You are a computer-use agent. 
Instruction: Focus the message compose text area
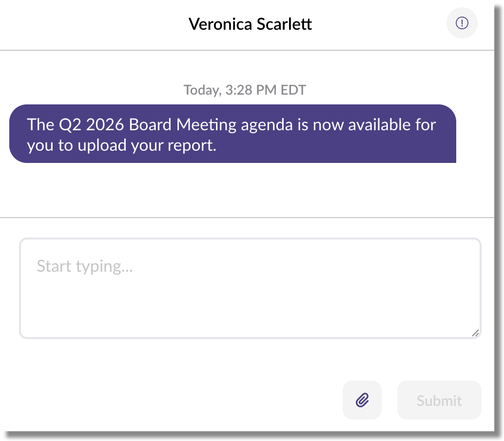pos(250,288)
